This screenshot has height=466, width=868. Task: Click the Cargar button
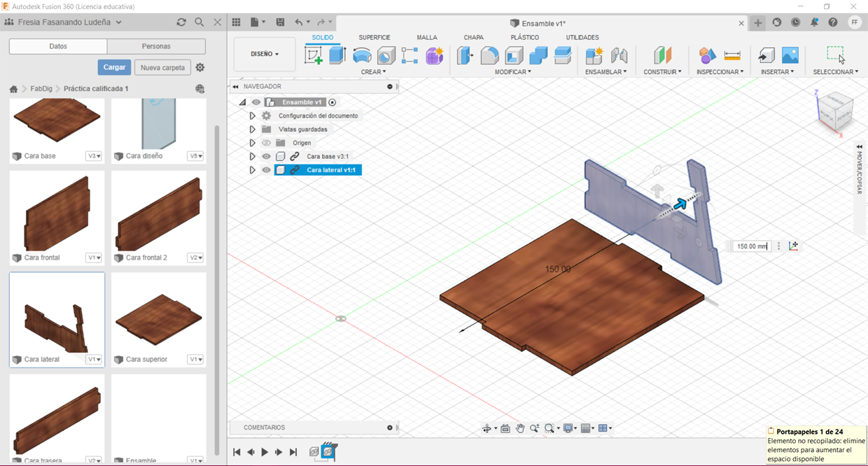pyautogui.click(x=114, y=67)
